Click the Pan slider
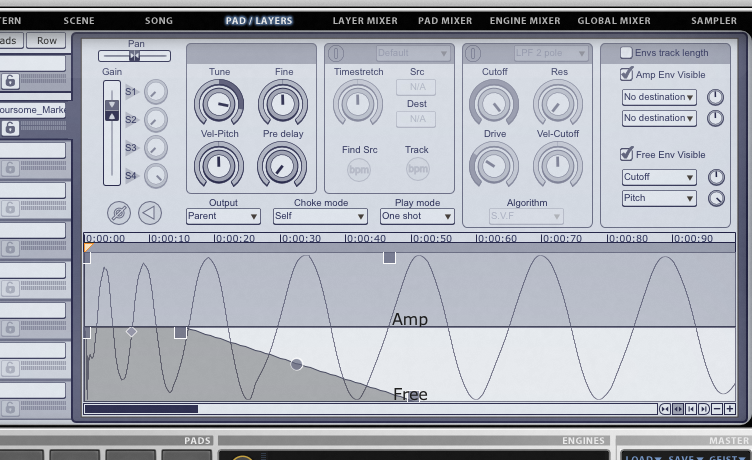This screenshot has width=752, height=460. [x=134, y=56]
